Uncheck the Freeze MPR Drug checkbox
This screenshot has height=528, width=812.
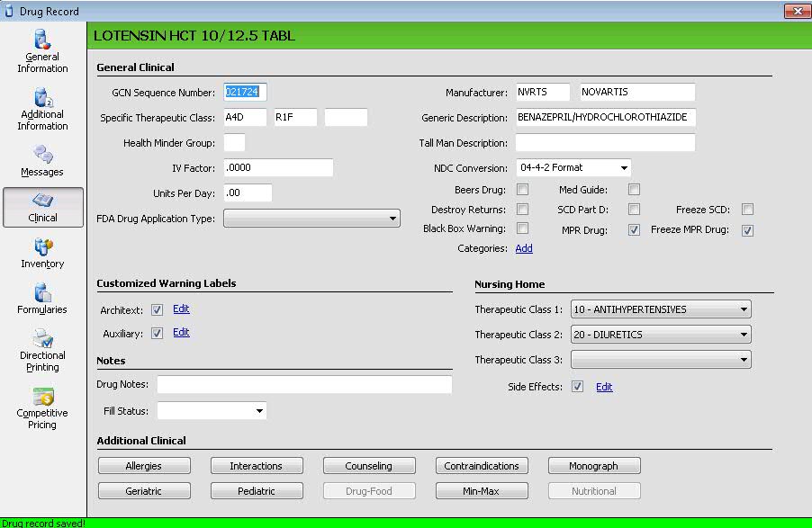click(747, 230)
